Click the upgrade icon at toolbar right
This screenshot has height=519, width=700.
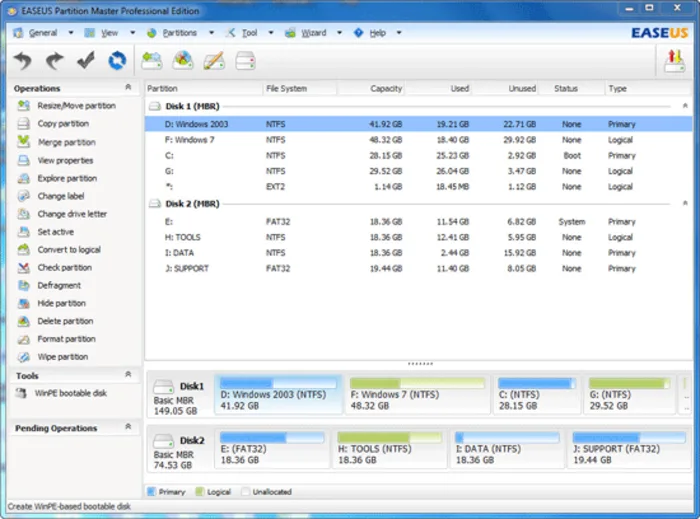click(x=674, y=60)
